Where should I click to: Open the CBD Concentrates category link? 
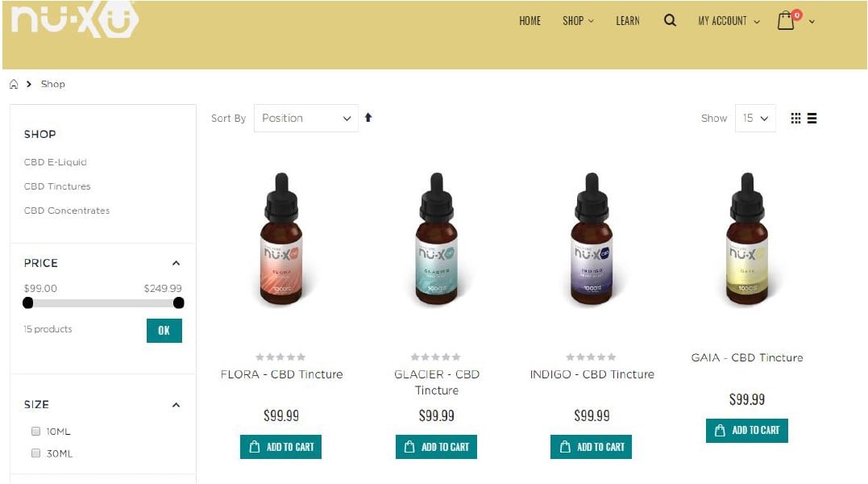(x=67, y=211)
